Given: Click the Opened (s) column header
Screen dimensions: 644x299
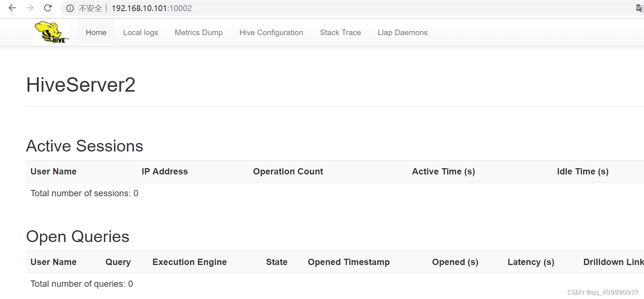Looking at the screenshot, I should point(455,262).
